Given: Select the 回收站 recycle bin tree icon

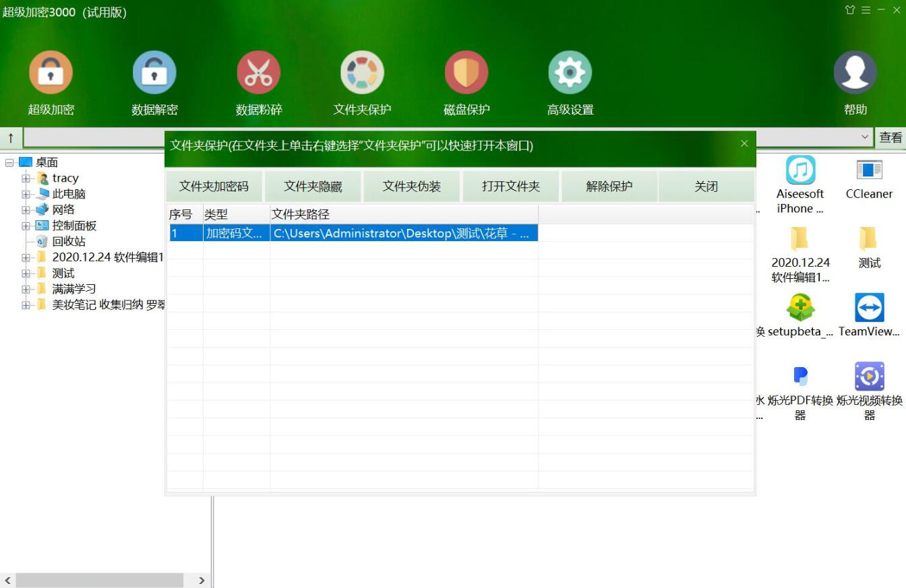Looking at the screenshot, I should pyautogui.click(x=42, y=241).
